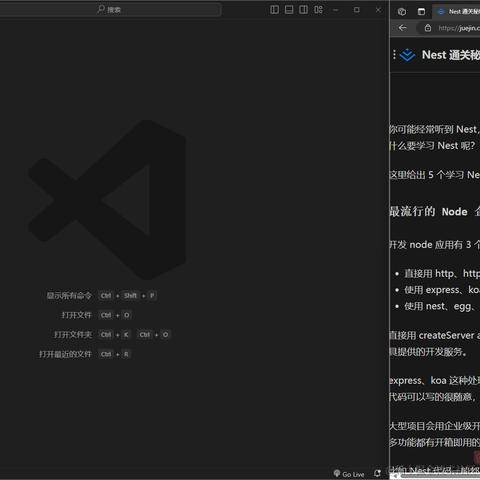The width and height of the screenshot is (480, 480).
Task: Minimize the VS Code window
Action: pyautogui.click(x=336, y=10)
